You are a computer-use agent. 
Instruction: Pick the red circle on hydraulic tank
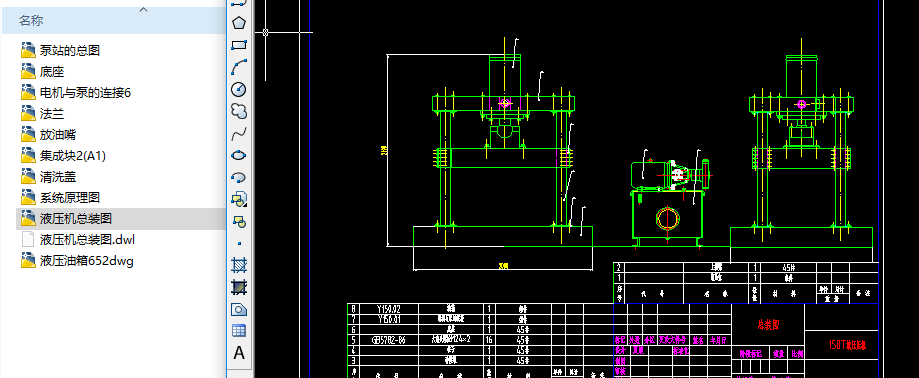(667, 219)
